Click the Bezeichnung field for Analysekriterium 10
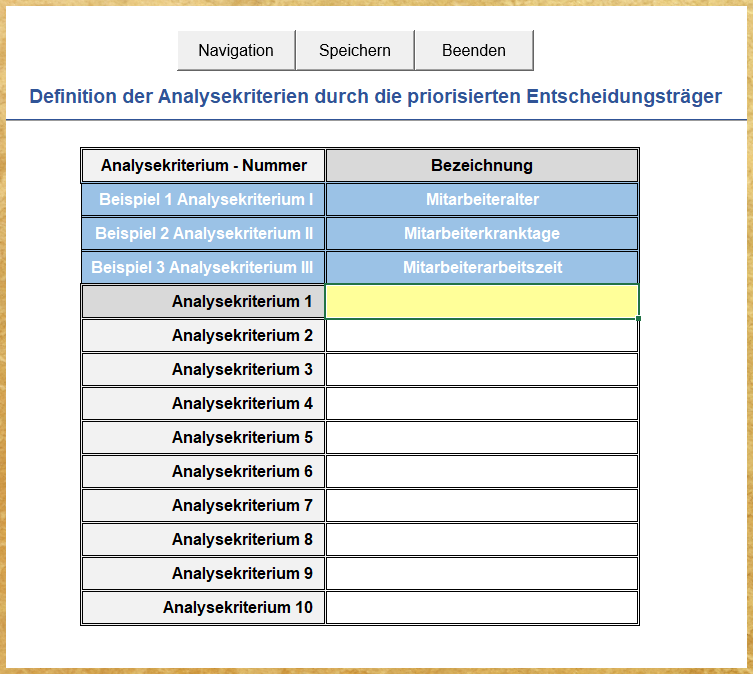753x674 pixels. pos(481,607)
